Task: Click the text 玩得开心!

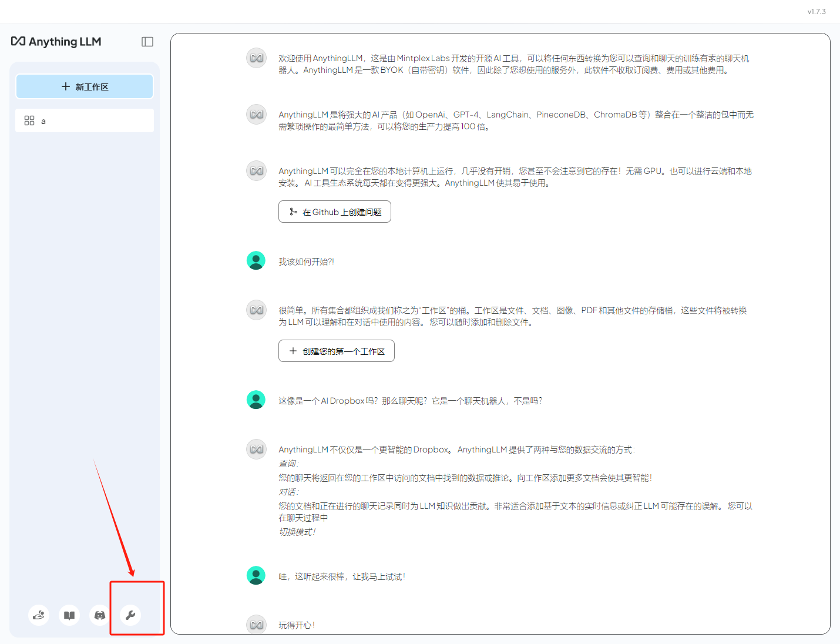Action: pos(297,625)
